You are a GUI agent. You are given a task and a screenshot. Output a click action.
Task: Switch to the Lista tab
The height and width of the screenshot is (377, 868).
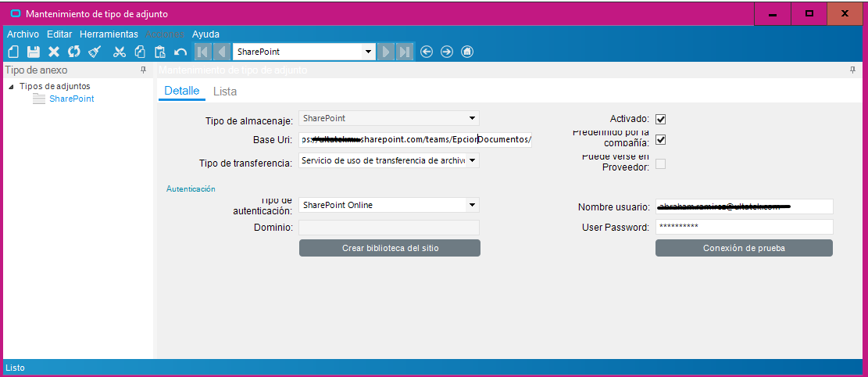pos(225,92)
